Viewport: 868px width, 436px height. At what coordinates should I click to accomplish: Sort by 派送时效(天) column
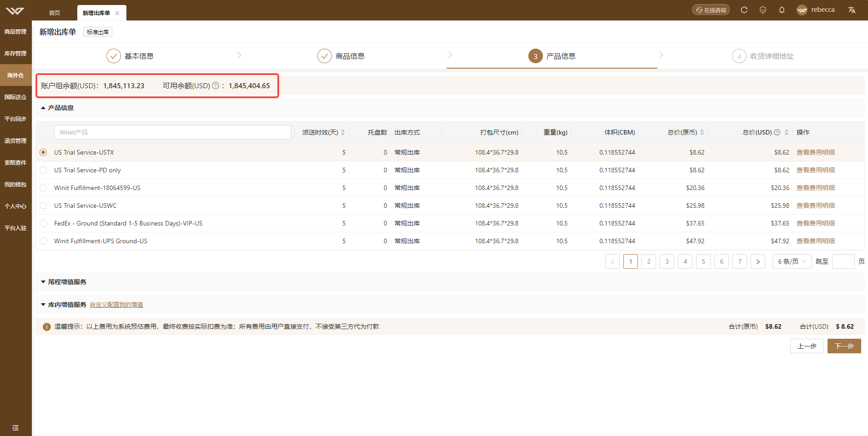click(x=343, y=132)
